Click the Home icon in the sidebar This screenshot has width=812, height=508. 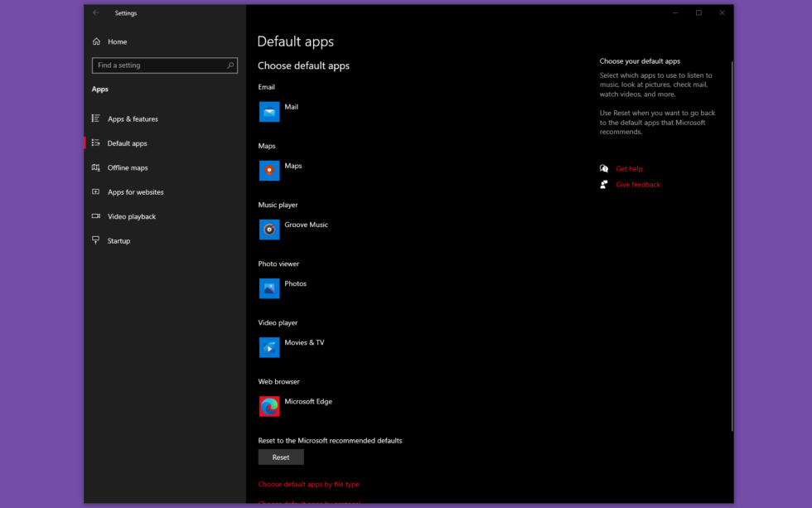(96, 41)
